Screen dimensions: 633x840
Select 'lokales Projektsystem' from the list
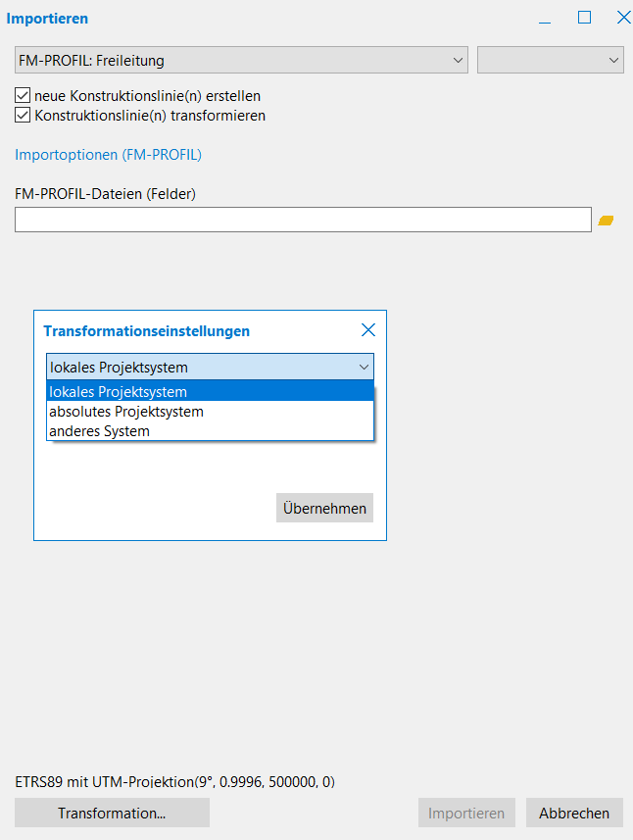210,392
